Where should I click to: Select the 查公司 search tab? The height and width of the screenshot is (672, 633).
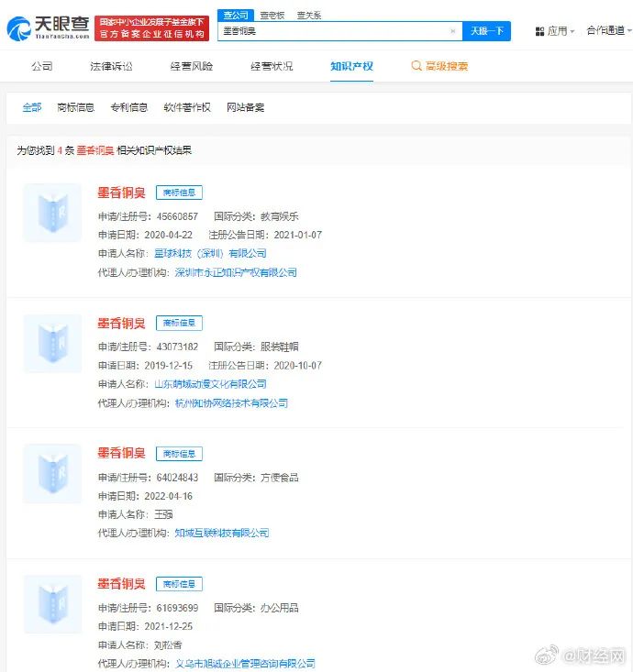click(236, 15)
